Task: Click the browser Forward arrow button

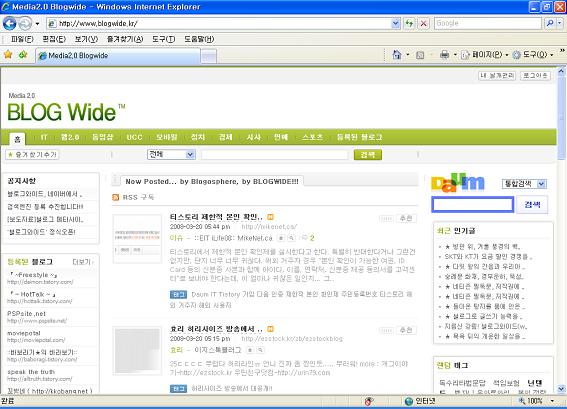Action: pyautogui.click(x=25, y=24)
